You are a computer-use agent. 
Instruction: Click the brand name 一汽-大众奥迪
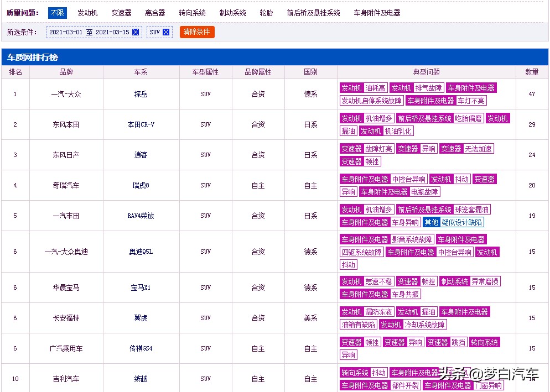tap(66, 252)
